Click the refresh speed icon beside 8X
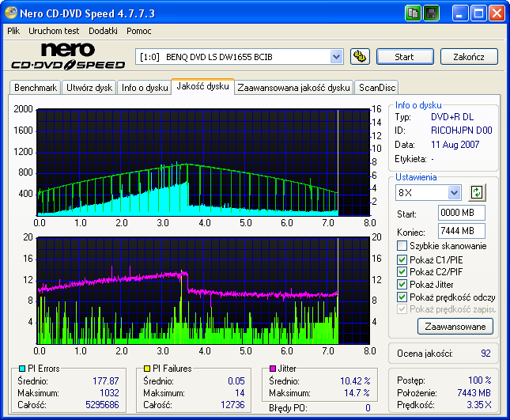 tap(477, 192)
